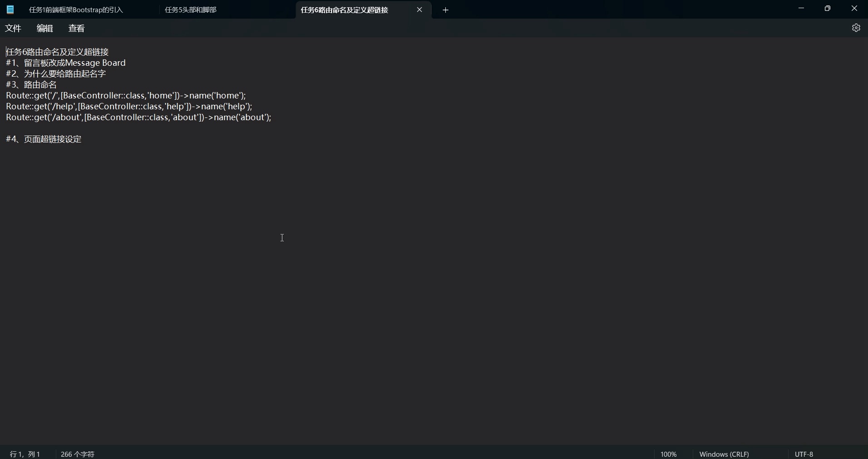Image resolution: width=868 pixels, height=459 pixels.
Task: Click the 100% zoom indicator
Action: coord(669,454)
